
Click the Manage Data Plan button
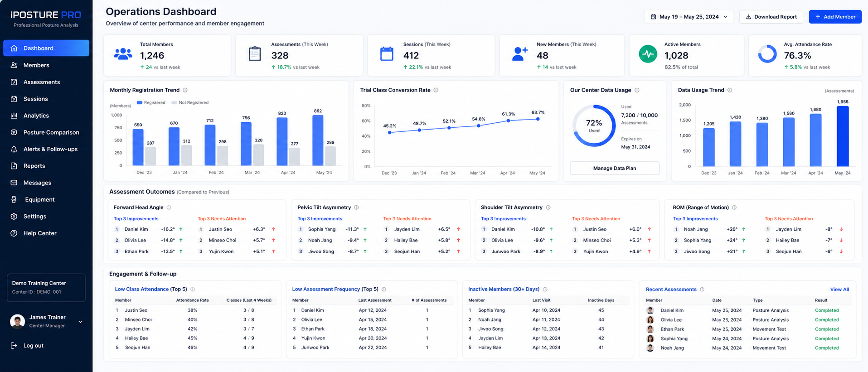tap(615, 168)
